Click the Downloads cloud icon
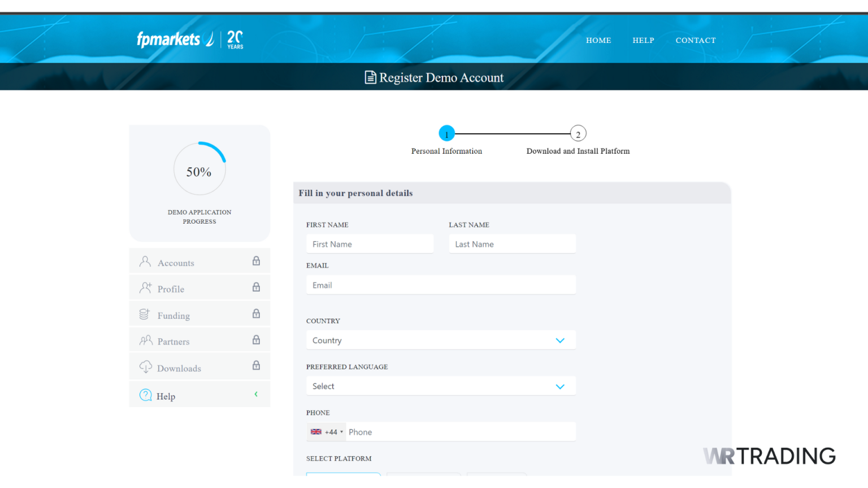This screenshot has width=868, height=488. [146, 367]
